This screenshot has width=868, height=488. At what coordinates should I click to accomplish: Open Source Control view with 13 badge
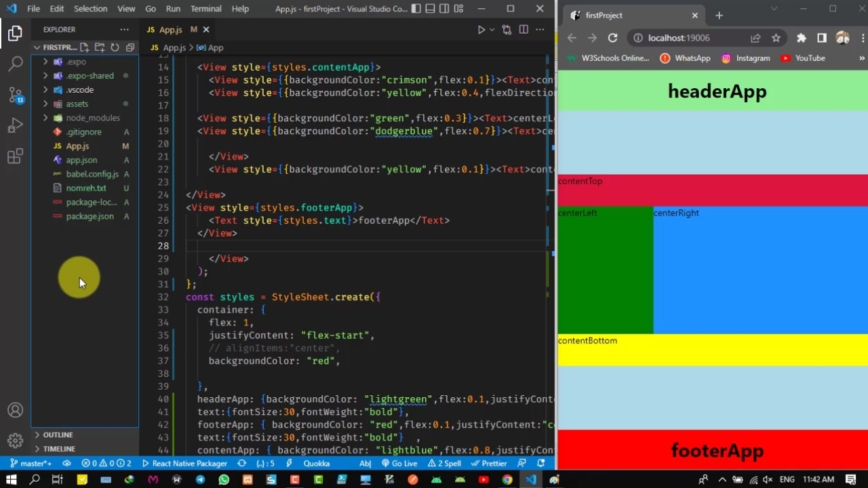coord(15,95)
